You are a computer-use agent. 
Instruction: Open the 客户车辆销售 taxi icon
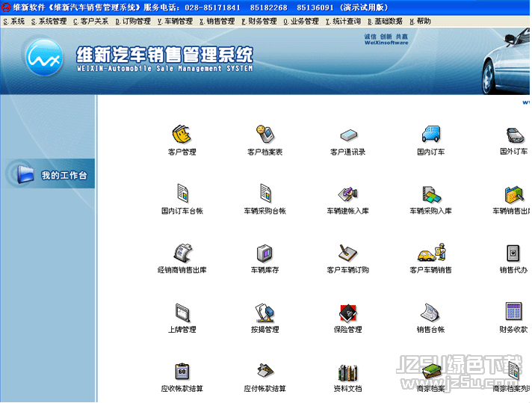tap(432, 252)
